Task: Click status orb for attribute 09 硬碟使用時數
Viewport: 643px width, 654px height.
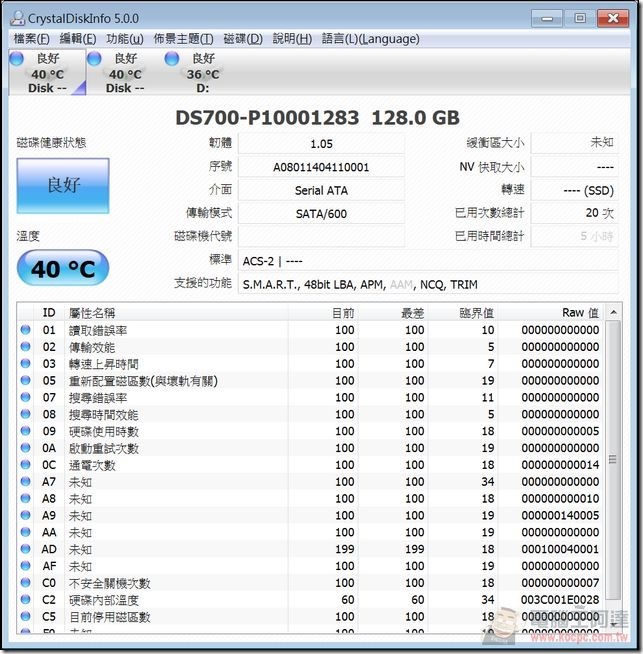Action: tap(25, 430)
